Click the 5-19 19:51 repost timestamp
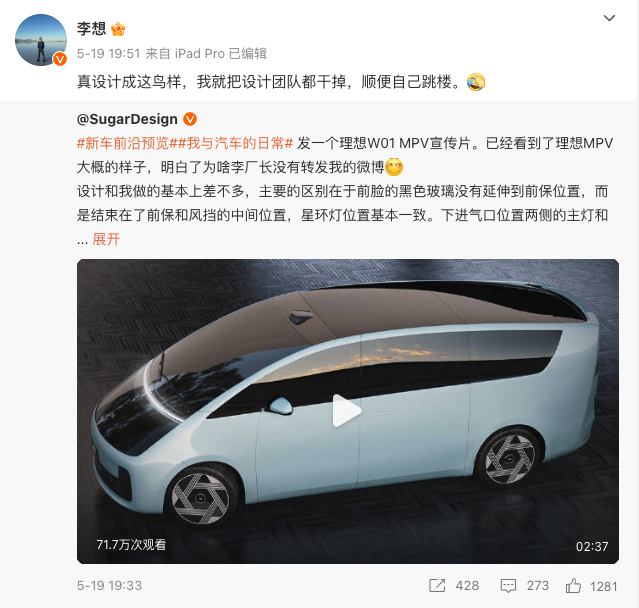This screenshot has width=639, height=608. click(x=108, y=53)
